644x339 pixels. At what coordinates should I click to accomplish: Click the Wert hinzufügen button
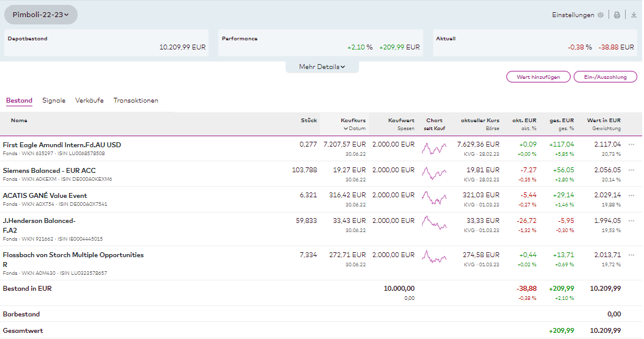(x=538, y=77)
